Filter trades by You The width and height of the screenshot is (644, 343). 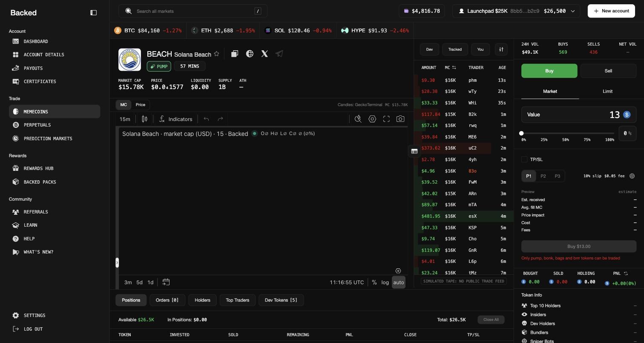480,49
